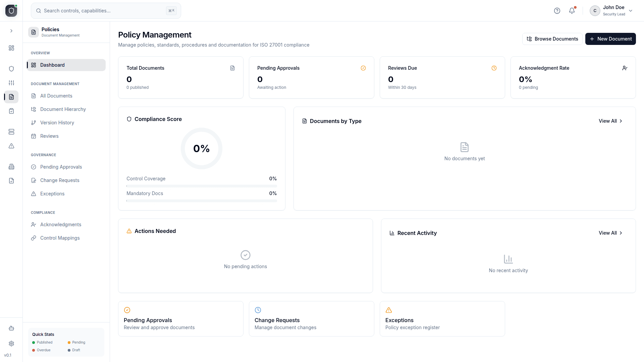644x362 pixels.
Task: Click the New Document button
Action: [x=610, y=39]
